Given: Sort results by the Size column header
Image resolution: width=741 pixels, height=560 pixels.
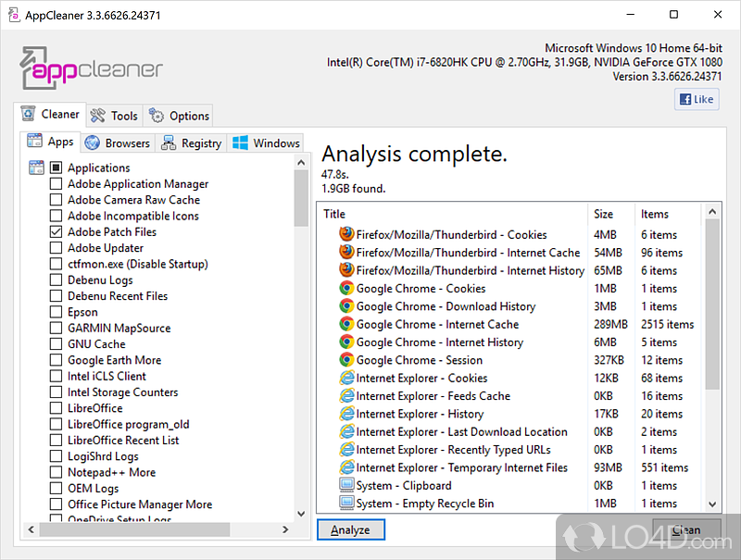Looking at the screenshot, I should (x=603, y=214).
